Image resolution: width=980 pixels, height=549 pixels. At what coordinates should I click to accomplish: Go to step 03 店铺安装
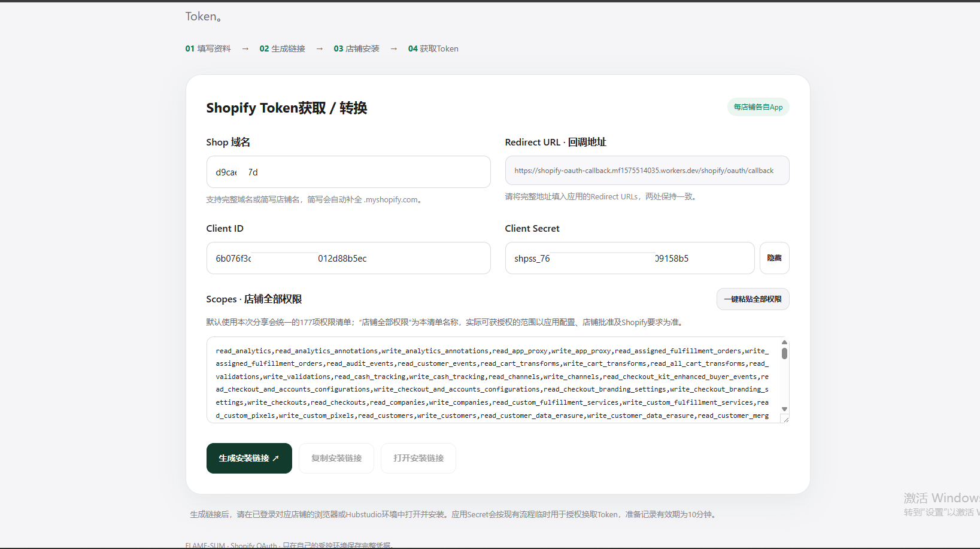point(356,48)
